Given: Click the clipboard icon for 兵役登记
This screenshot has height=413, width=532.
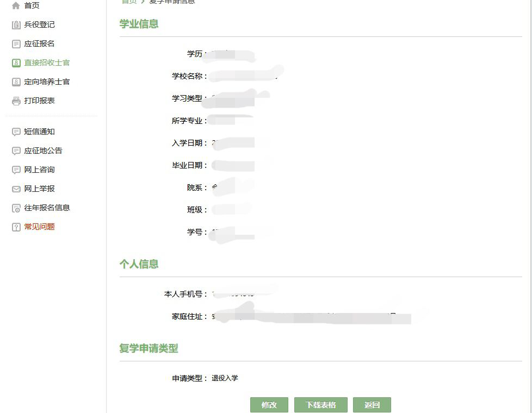Looking at the screenshot, I should (16, 24).
